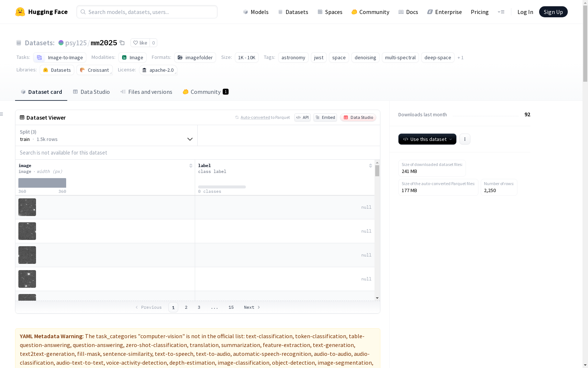Select the Image-to-Image task tag
The width and height of the screenshot is (588, 368).
[x=60, y=57]
